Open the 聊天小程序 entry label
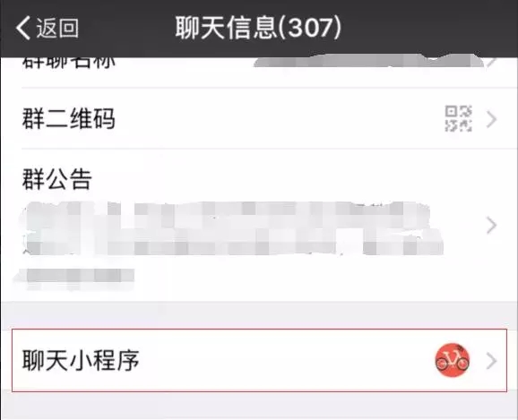518x420 pixels. pyautogui.click(x=81, y=360)
